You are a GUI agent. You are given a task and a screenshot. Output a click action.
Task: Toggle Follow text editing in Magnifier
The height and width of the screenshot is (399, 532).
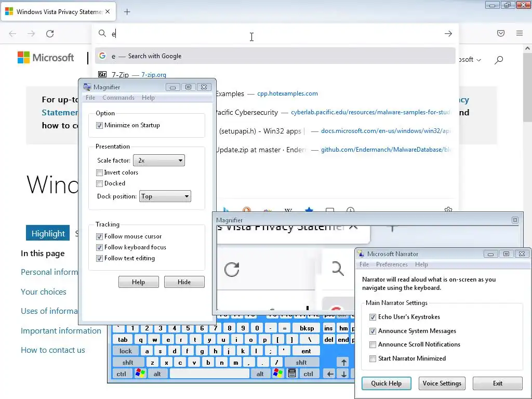click(x=99, y=258)
